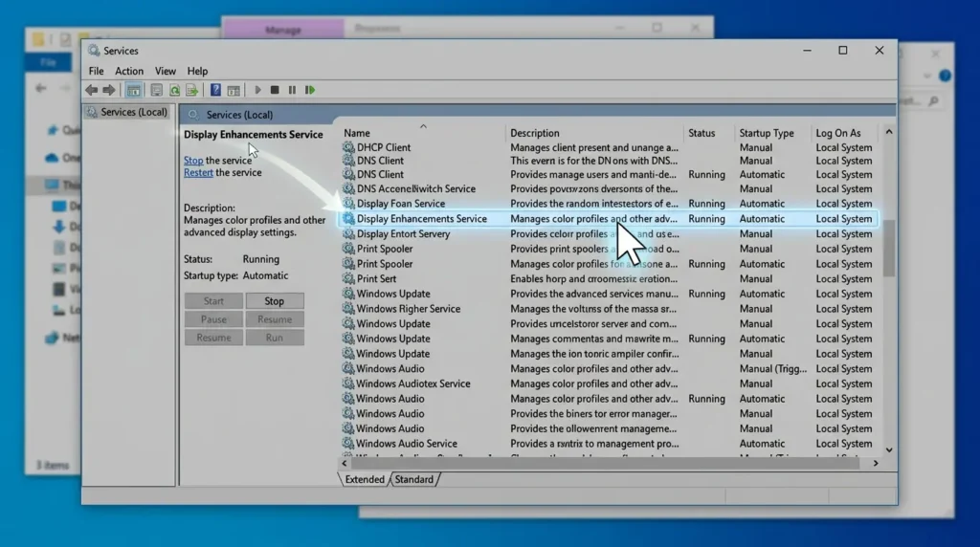Open the Properties toolbar icon
This screenshot has width=980, height=547.
click(x=156, y=90)
